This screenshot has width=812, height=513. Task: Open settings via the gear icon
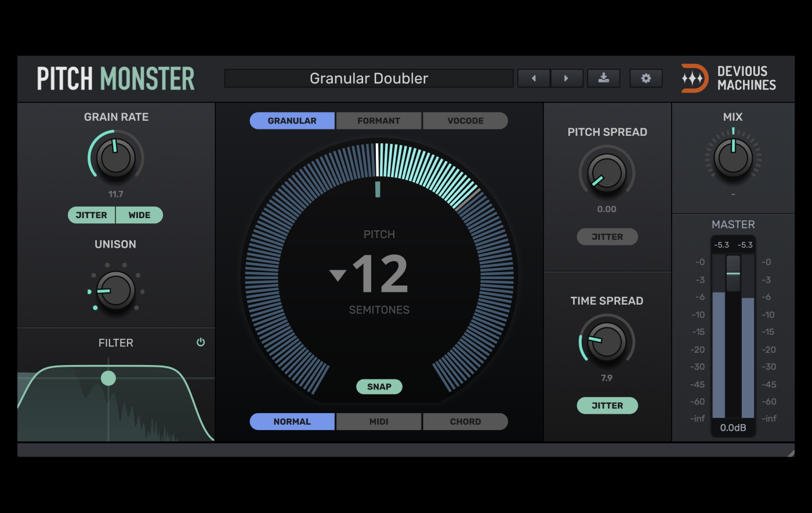coord(646,78)
